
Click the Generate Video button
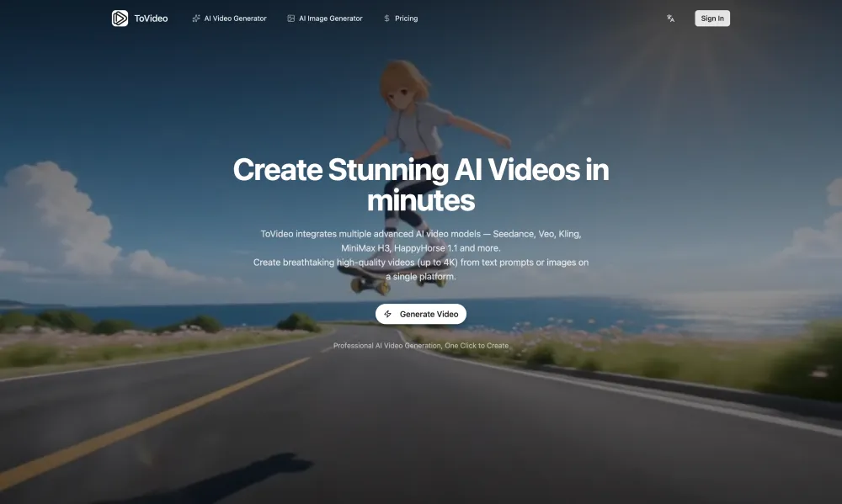click(x=421, y=314)
